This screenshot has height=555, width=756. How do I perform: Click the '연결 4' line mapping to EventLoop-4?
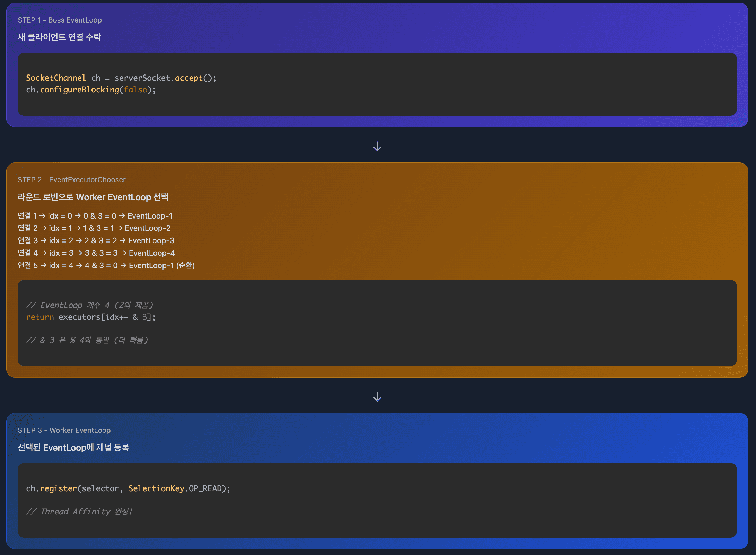(x=96, y=253)
